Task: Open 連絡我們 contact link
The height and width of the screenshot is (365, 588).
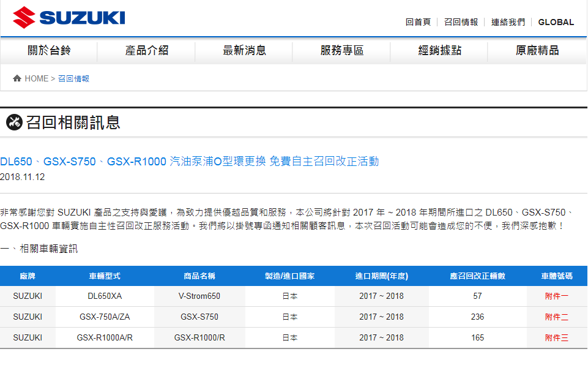Action: pos(508,22)
